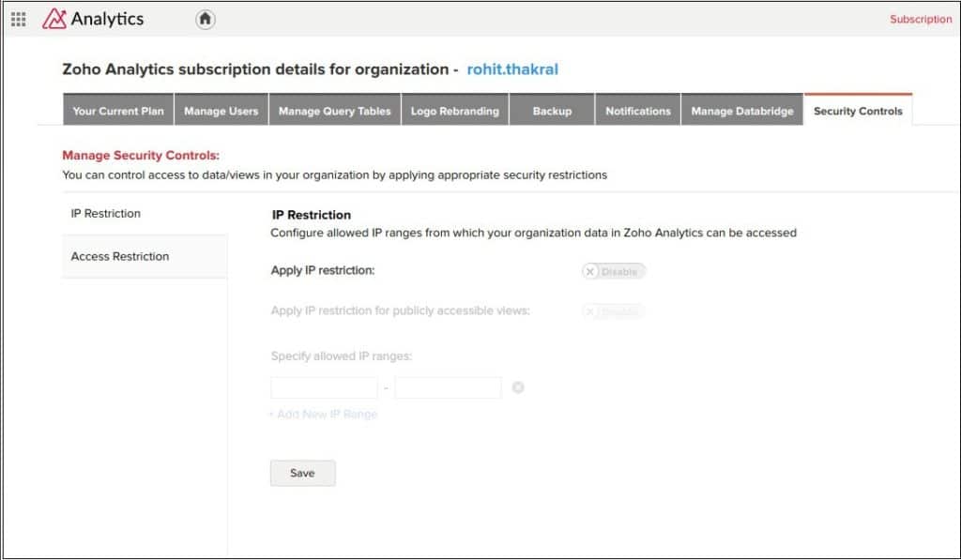Click the Zoho Analytics logo

(93, 19)
